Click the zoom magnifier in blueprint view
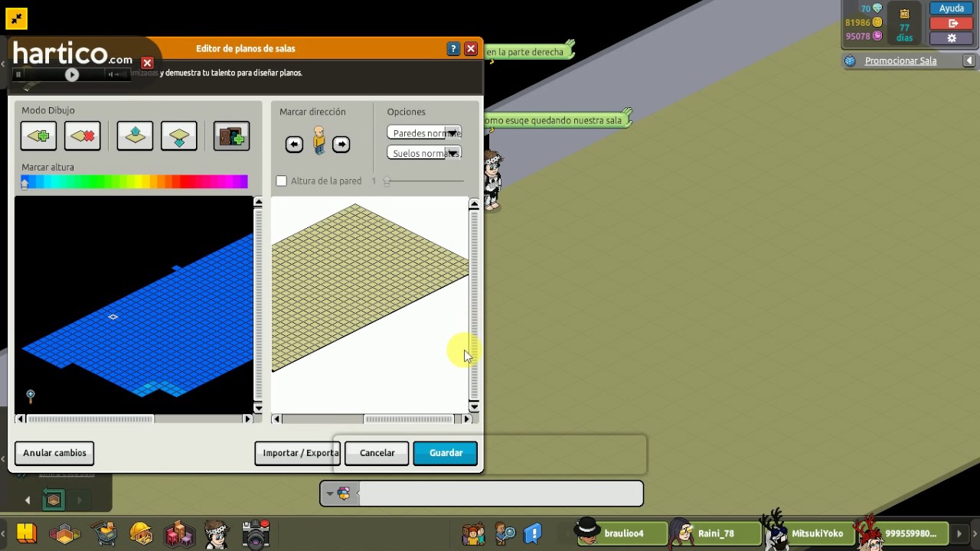This screenshot has height=551, width=980. click(x=31, y=396)
